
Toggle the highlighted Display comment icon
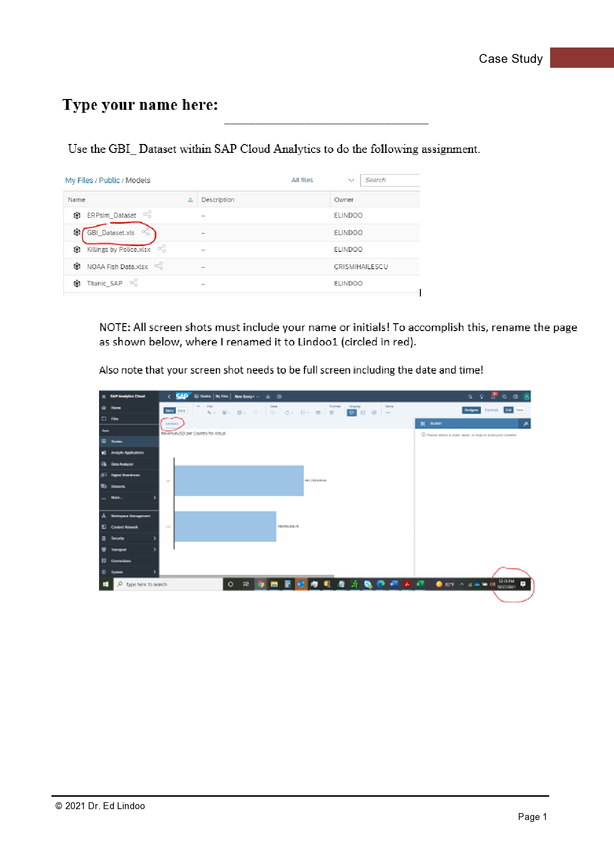pyautogui.click(x=352, y=412)
